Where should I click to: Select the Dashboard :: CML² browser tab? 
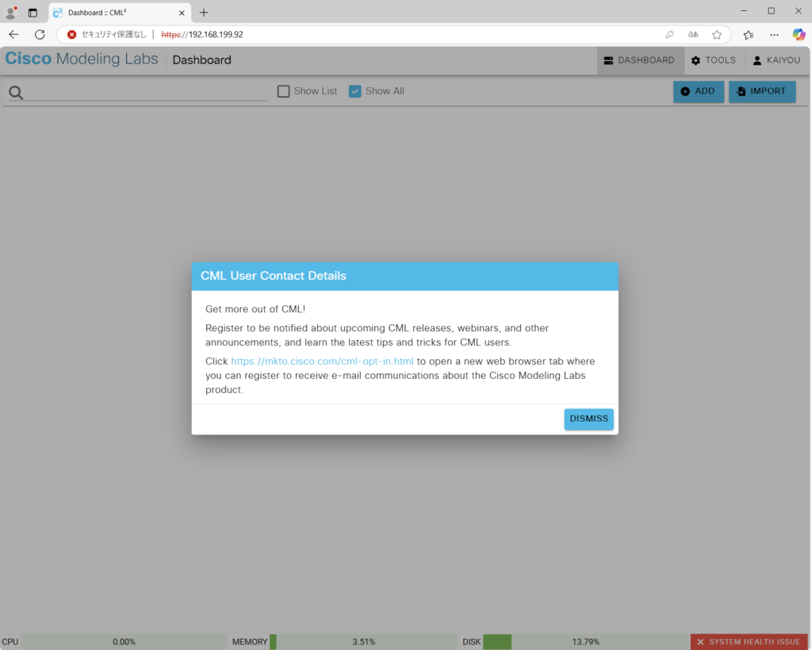pos(120,13)
